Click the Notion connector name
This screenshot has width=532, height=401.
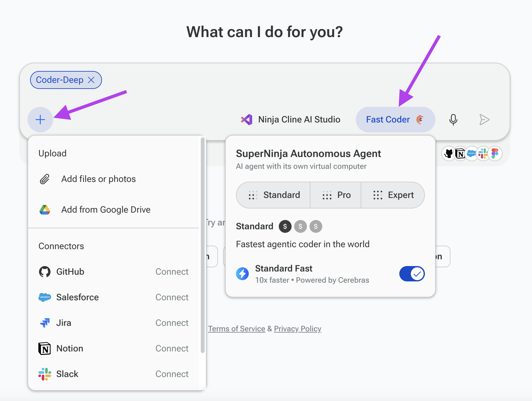(70, 349)
